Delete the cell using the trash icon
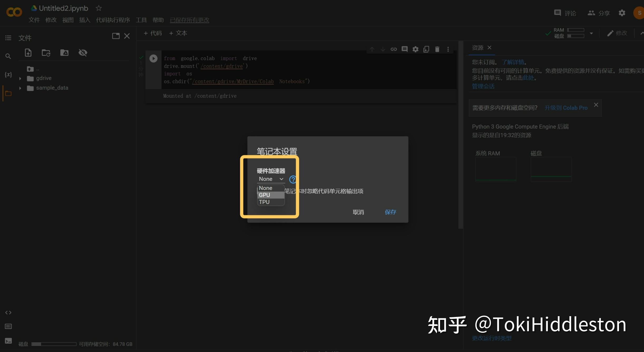Viewport: 644px width, 352px height. [437, 49]
